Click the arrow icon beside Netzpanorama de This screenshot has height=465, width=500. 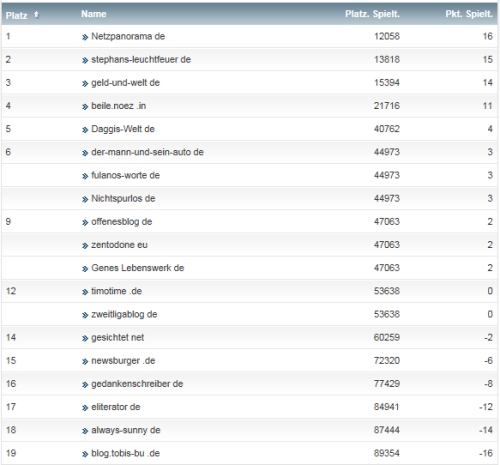[85, 37]
